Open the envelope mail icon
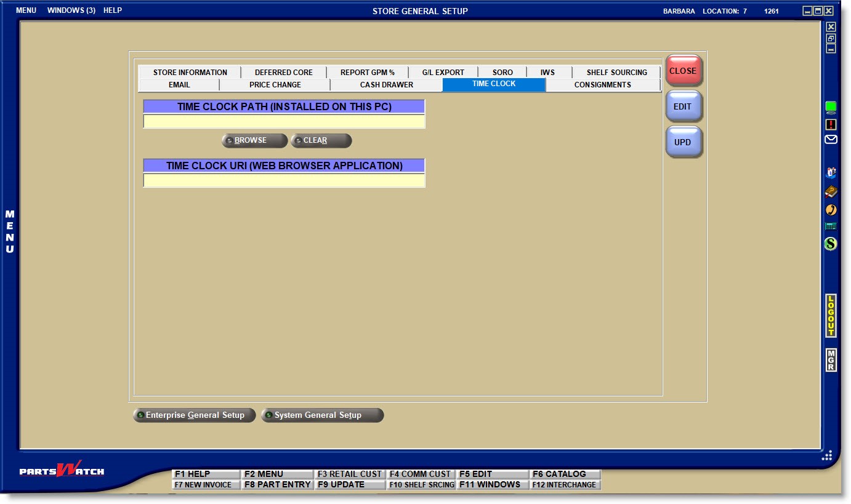This screenshot has width=851, height=504. (831, 140)
